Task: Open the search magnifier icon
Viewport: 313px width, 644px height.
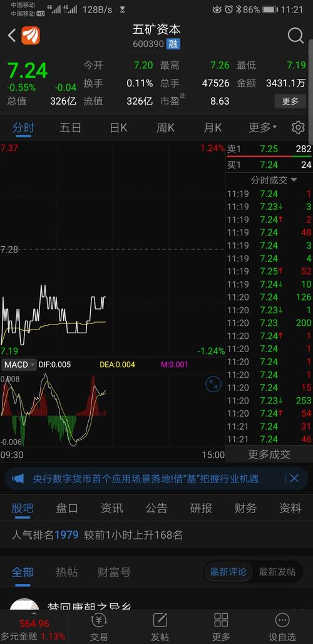Action: tap(295, 36)
